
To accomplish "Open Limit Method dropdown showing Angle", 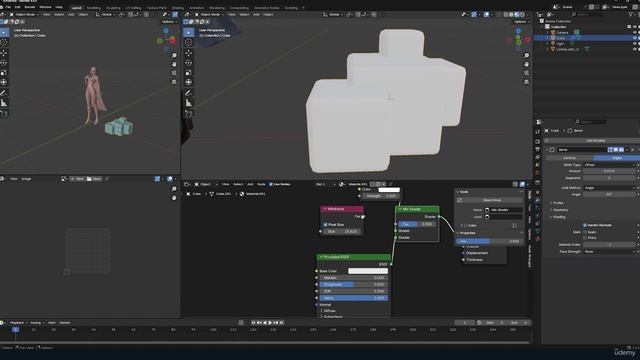I will click(609, 188).
